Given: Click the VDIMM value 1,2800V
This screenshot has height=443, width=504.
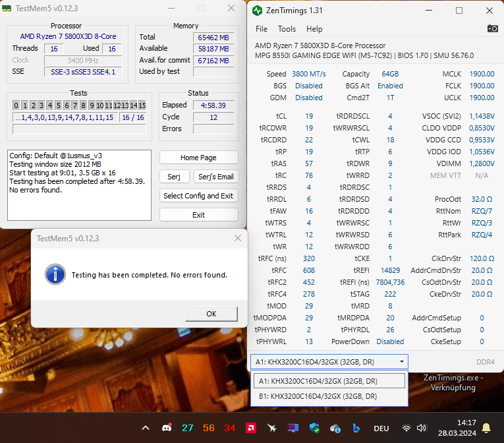Looking at the screenshot, I should (482, 163).
